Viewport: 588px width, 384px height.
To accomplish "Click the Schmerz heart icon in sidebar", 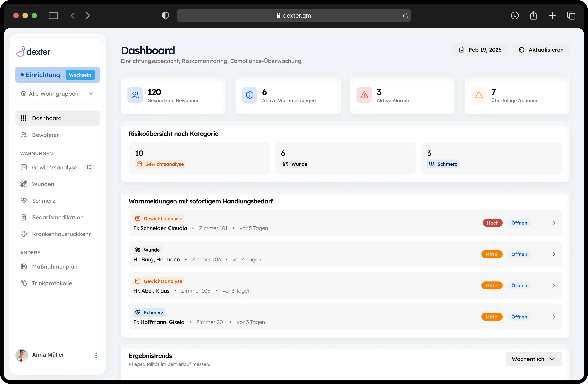I will coord(24,201).
